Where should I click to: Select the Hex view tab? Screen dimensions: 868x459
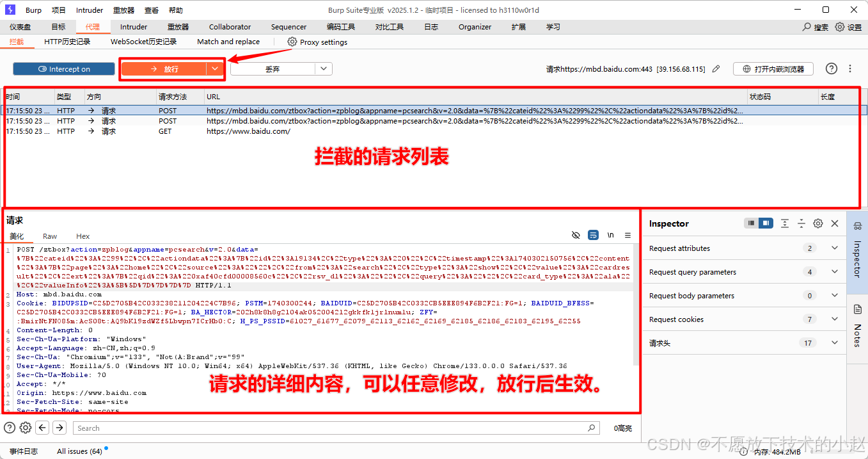click(x=83, y=236)
